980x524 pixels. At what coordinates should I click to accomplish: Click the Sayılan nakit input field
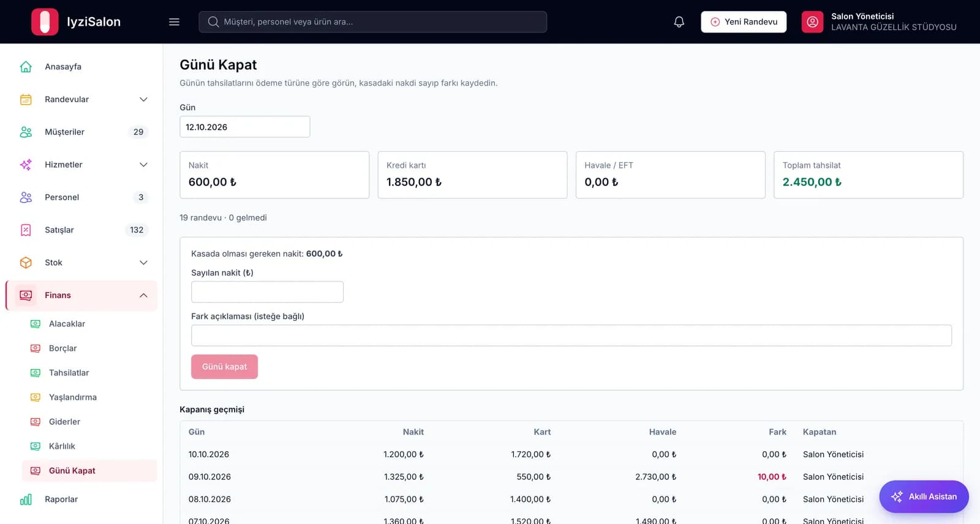[267, 292]
